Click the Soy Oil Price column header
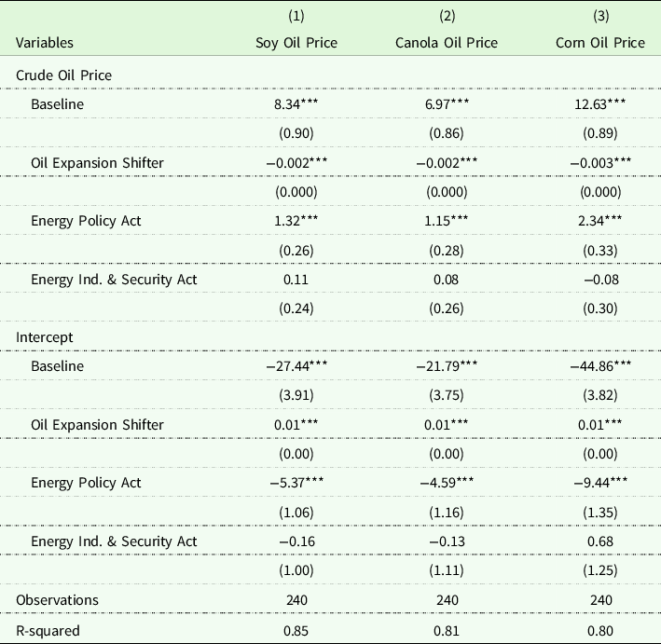This screenshot has height=644, width=661. [x=298, y=43]
